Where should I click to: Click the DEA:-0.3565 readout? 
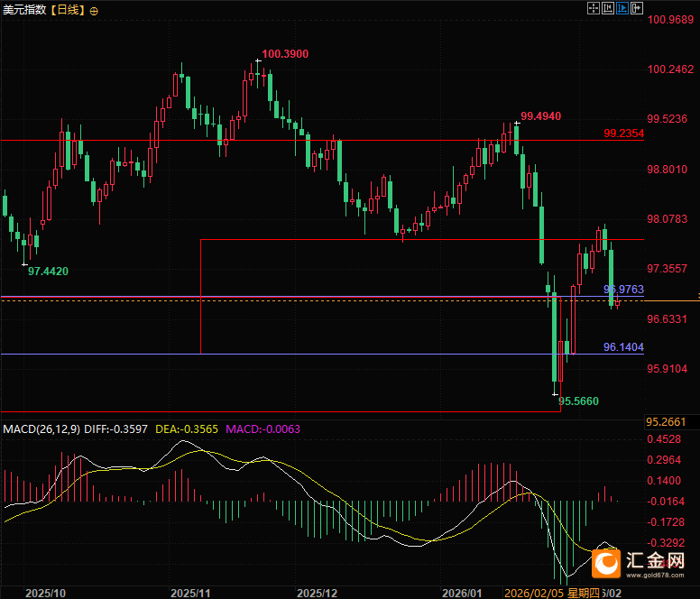coord(187,429)
